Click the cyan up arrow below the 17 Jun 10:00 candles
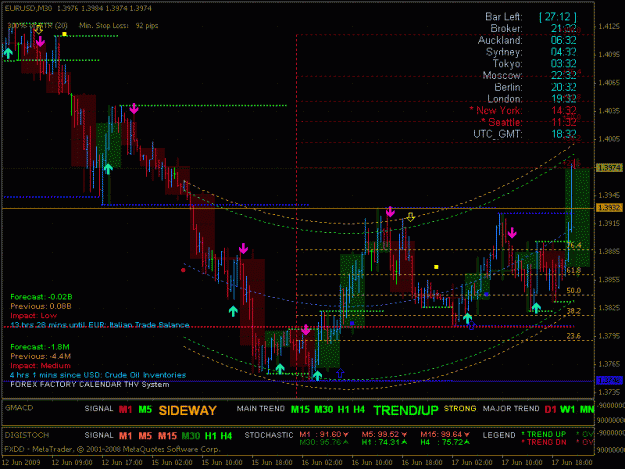 pyautogui.click(x=536, y=308)
